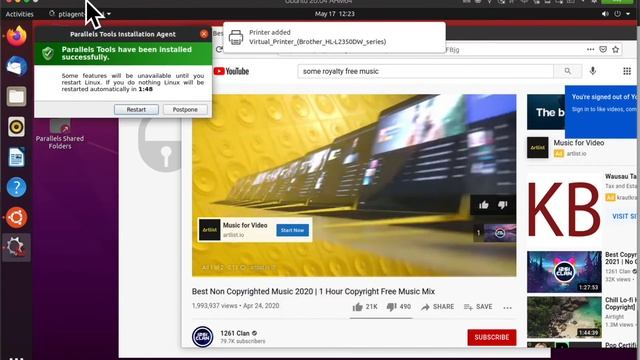The image size is (640, 360).
Task: Open the ptiagent application menu
Action: tap(80, 14)
